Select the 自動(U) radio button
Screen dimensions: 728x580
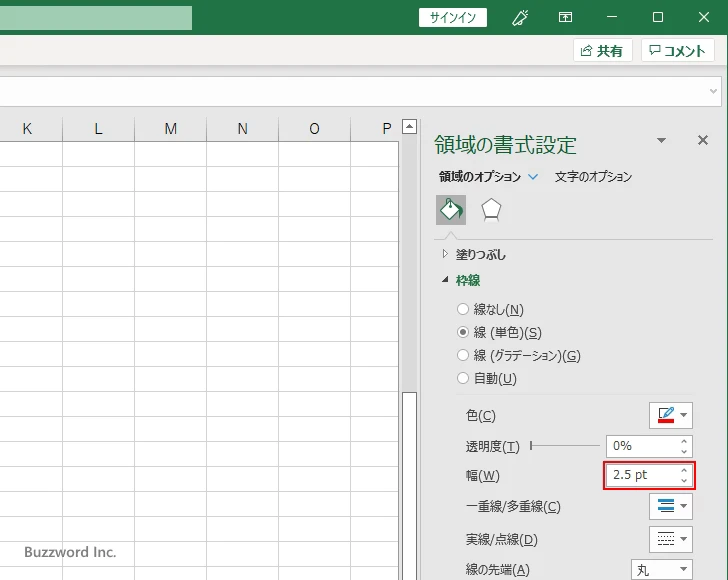pyautogui.click(x=463, y=378)
